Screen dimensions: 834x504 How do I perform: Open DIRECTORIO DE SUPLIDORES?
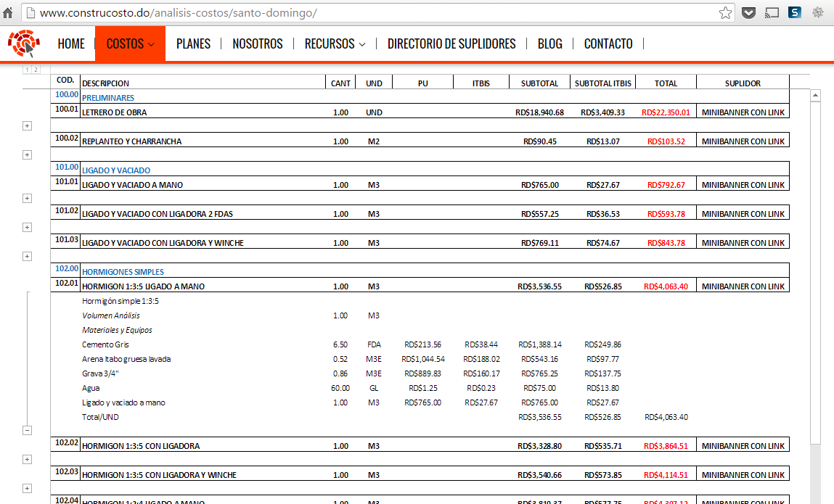click(451, 44)
